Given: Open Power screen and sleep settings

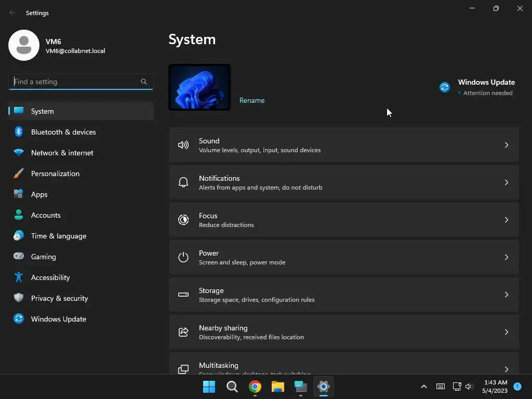Looking at the screenshot, I should pos(344,257).
